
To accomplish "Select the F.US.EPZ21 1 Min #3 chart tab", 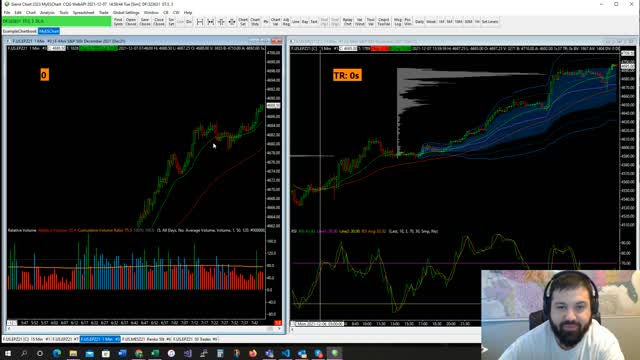I will pos(100,339).
